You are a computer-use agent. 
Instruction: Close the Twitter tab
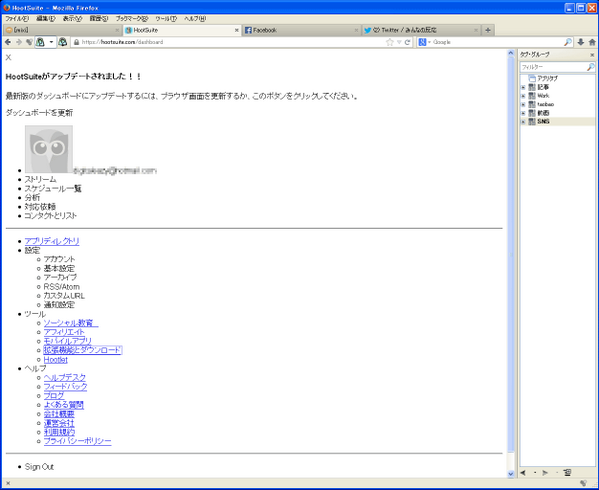(x=476, y=30)
